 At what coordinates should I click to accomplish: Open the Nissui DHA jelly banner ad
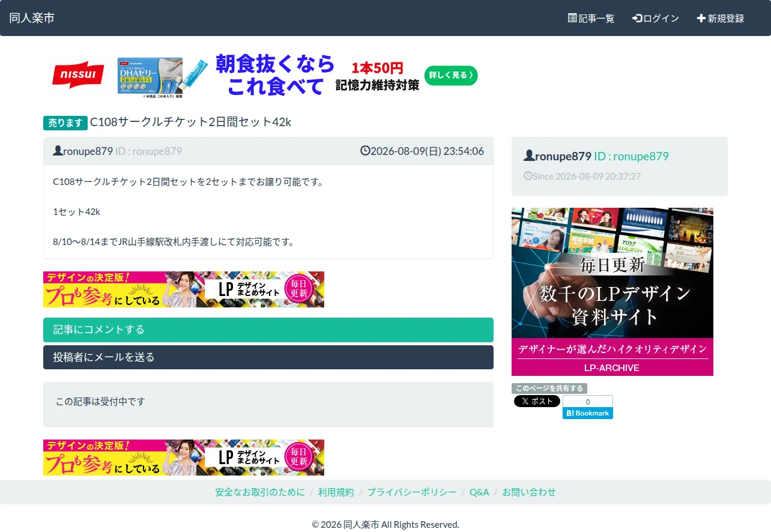262,76
